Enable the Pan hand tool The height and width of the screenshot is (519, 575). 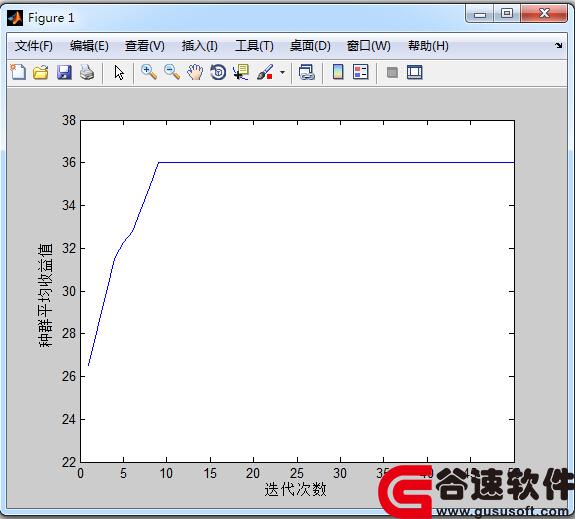pos(195,72)
